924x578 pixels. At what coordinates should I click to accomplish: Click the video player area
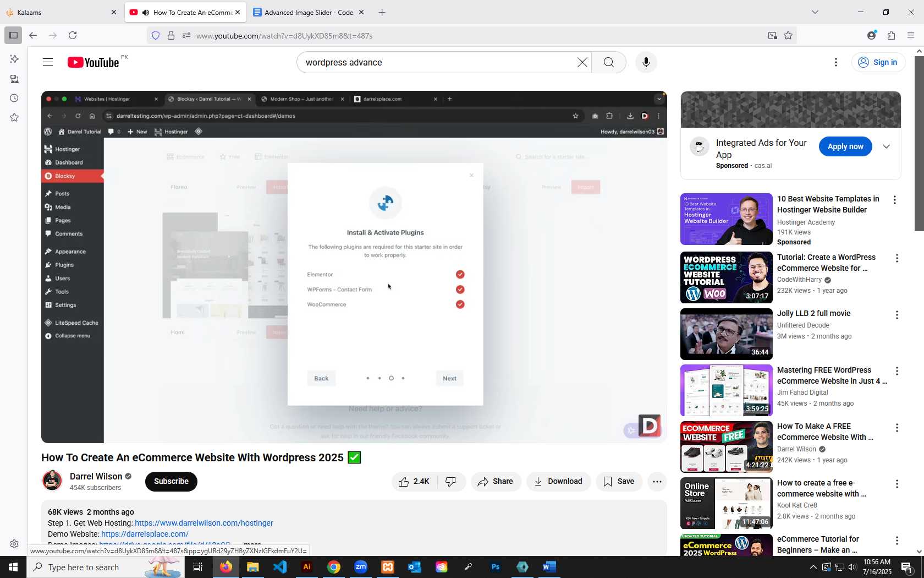click(x=354, y=267)
